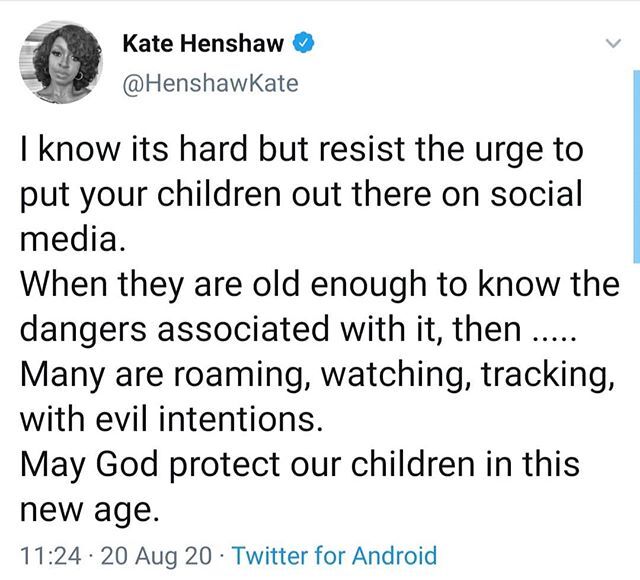The image size is (640, 580).
Task: Click the word 'social' in the tweet
Action: click(536, 193)
